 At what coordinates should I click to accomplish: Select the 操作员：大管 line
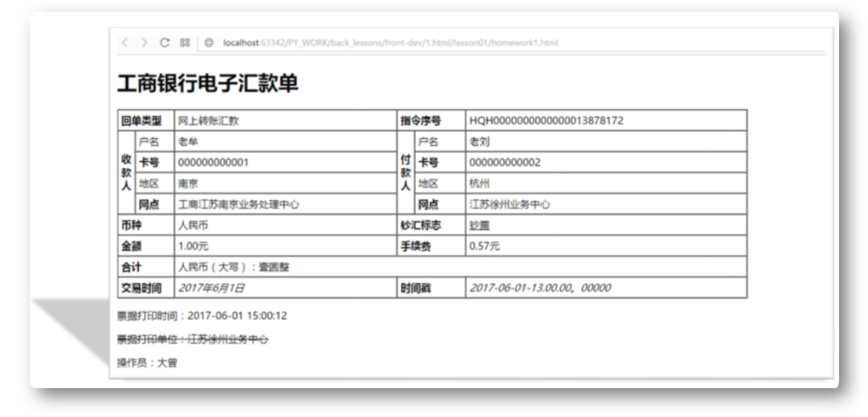pos(147,363)
